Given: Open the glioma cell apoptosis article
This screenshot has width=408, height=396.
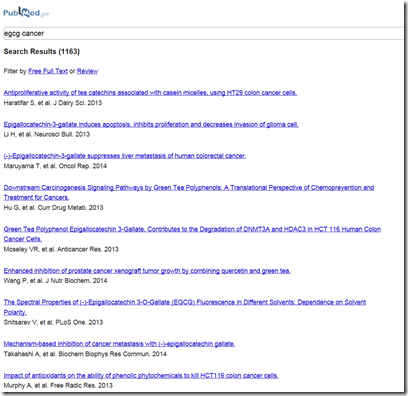Looking at the screenshot, I should point(151,124).
